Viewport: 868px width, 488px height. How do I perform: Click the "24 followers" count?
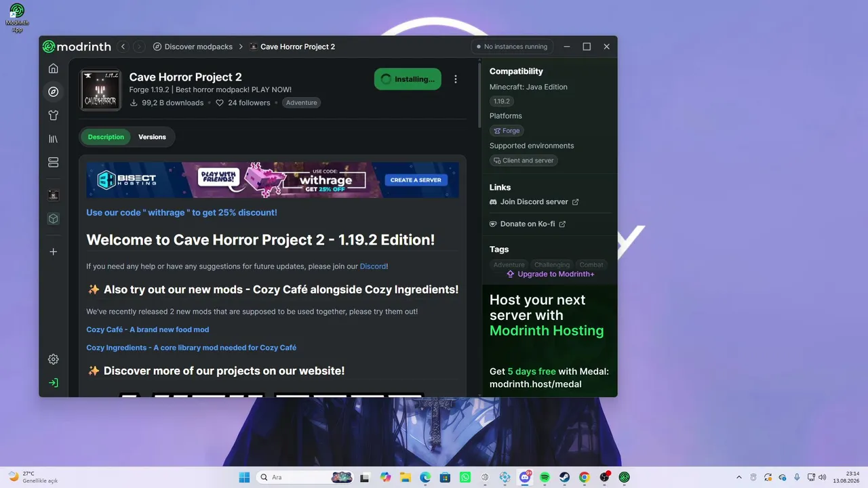click(x=243, y=103)
